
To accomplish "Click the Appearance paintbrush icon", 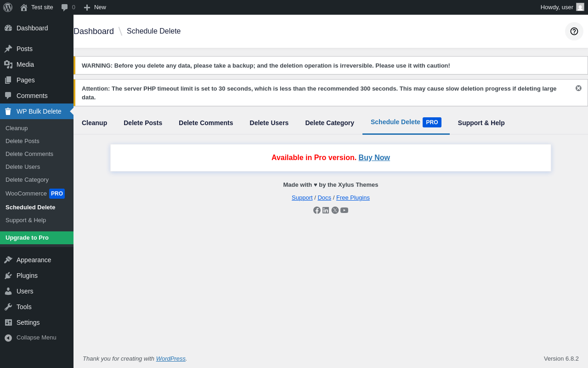I will pos(8,260).
